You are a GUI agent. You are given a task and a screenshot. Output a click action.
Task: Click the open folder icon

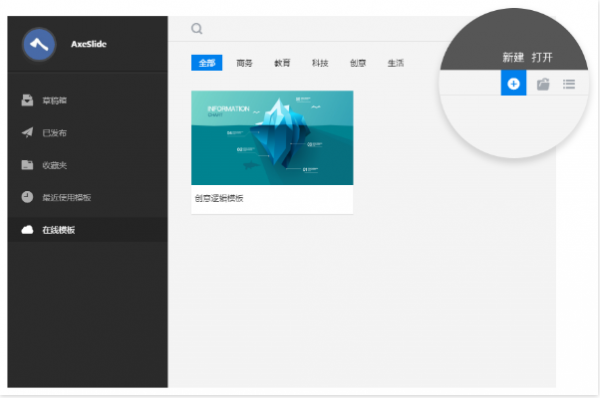(x=543, y=84)
